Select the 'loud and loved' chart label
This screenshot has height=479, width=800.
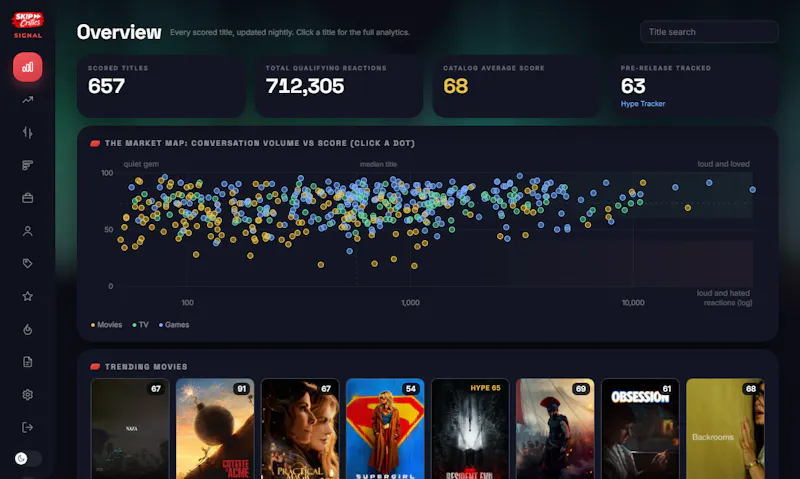pos(723,164)
